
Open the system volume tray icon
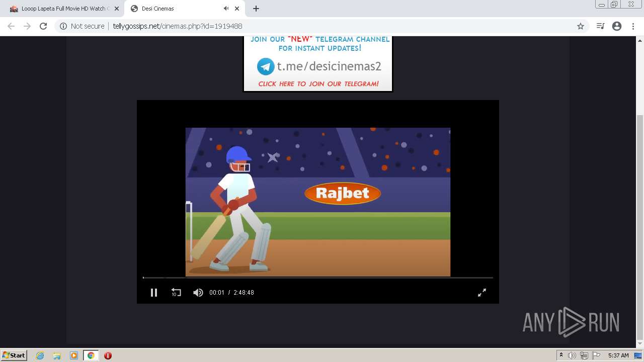[x=572, y=355]
